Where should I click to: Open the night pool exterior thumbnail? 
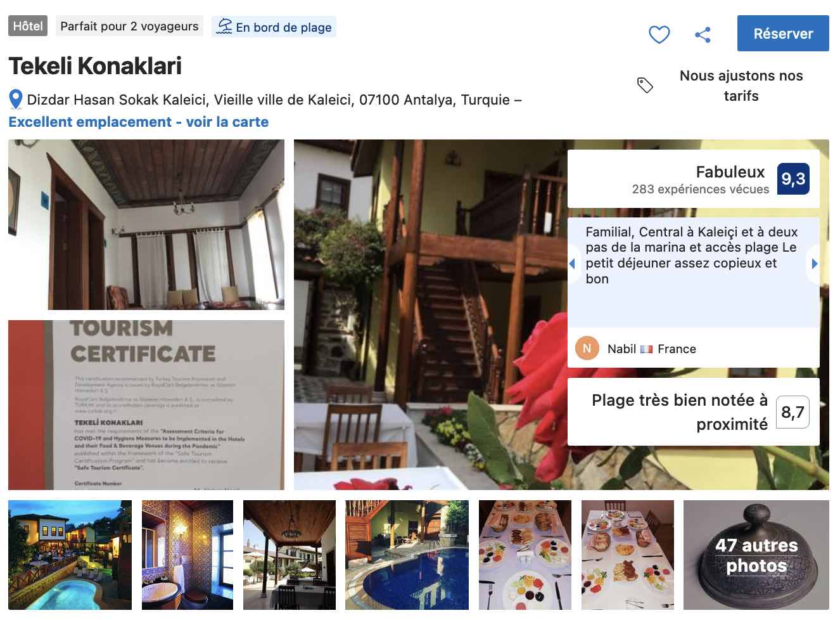pyautogui.click(x=70, y=555)
